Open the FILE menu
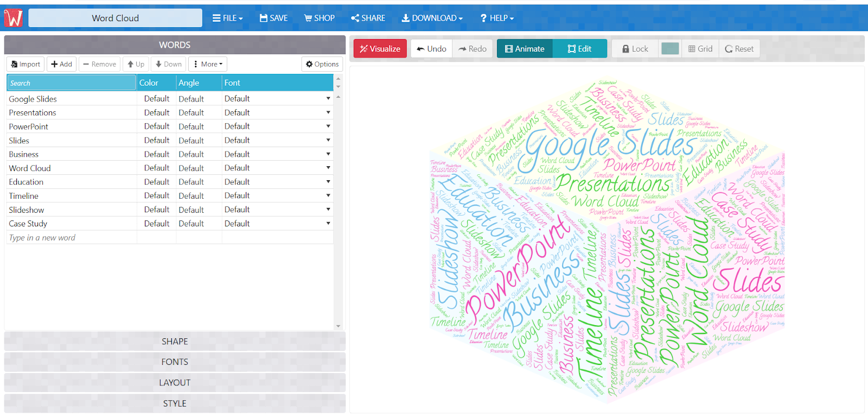868x417 pixels. click(228, 18)
